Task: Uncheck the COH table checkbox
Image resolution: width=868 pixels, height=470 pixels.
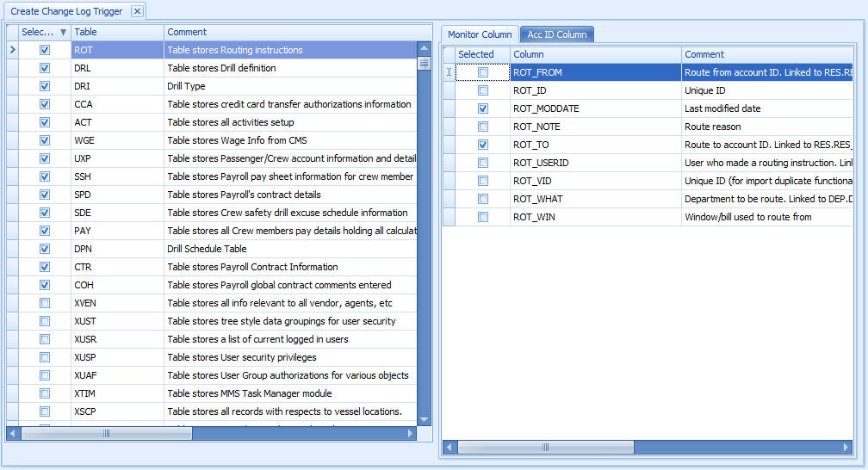Action: (x=45, y=285)
